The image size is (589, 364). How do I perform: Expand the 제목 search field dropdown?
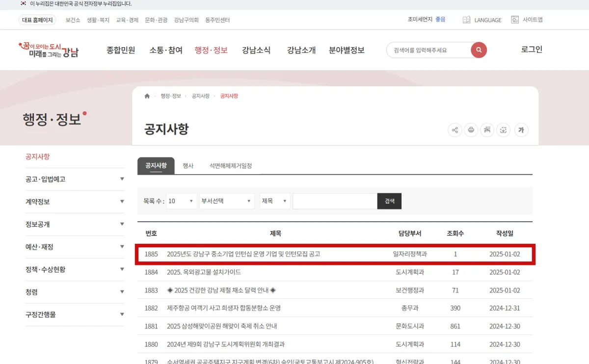tap(274, 201)
